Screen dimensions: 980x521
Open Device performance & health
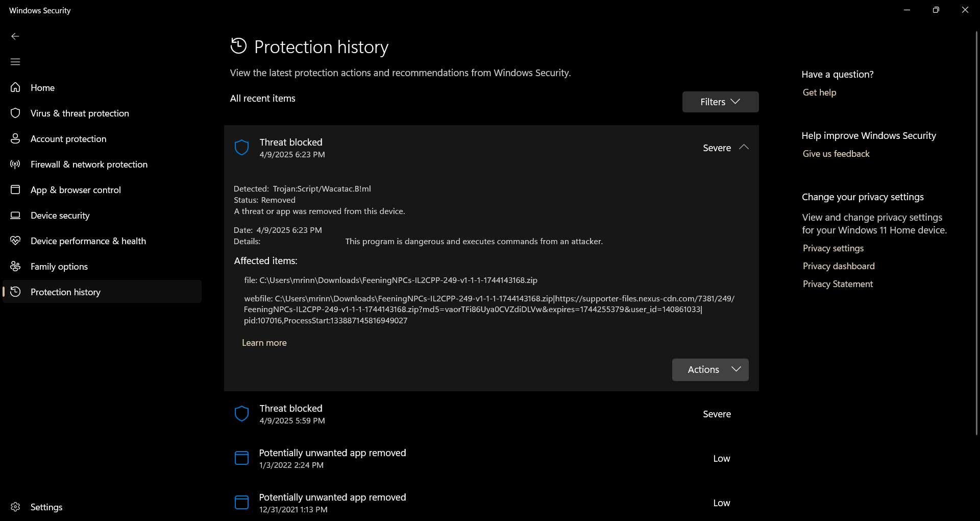(x=102, y=241)
